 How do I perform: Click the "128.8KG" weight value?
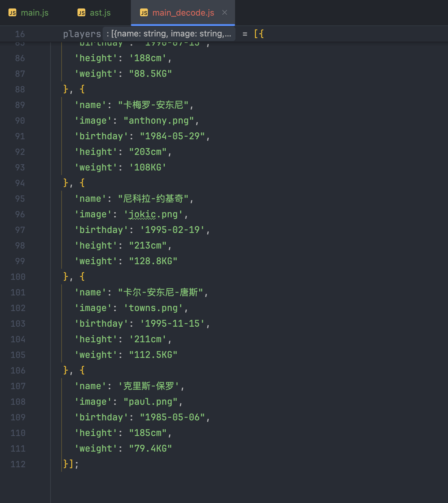pyautogui.click(x=153, y=261)
